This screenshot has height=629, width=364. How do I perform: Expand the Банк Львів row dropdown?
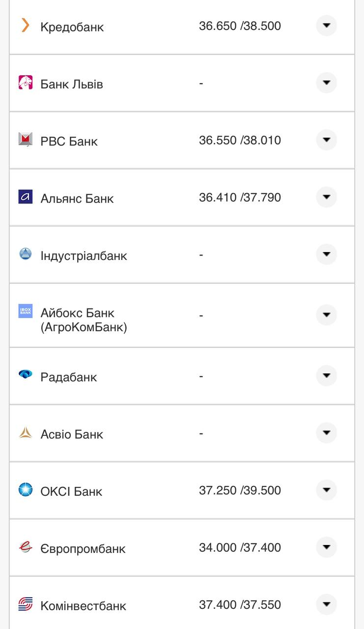click(326, 83)
